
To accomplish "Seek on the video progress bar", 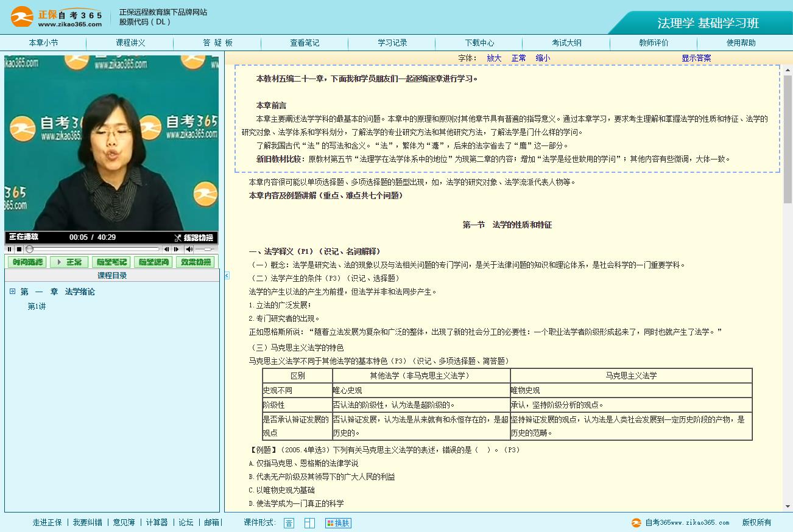I will (93, 249).
